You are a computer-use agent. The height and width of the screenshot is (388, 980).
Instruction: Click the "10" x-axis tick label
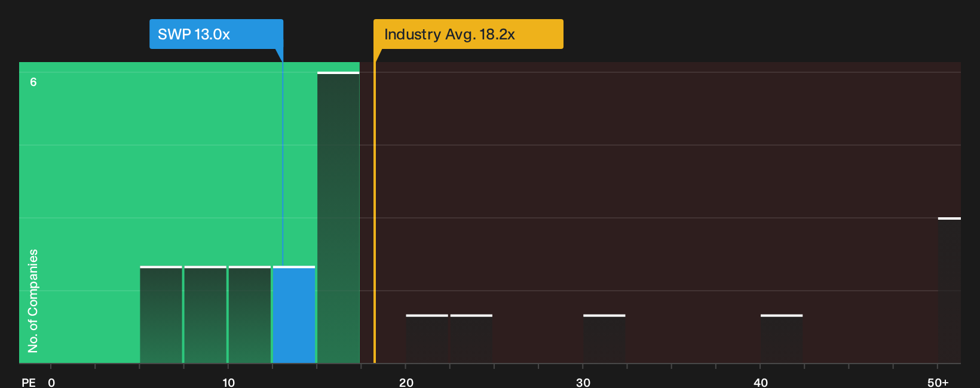(x=229, y=383)
